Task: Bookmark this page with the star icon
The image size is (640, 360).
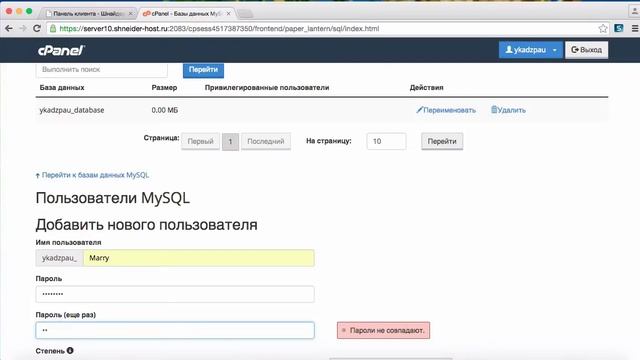Action: (x=603, y=29)
